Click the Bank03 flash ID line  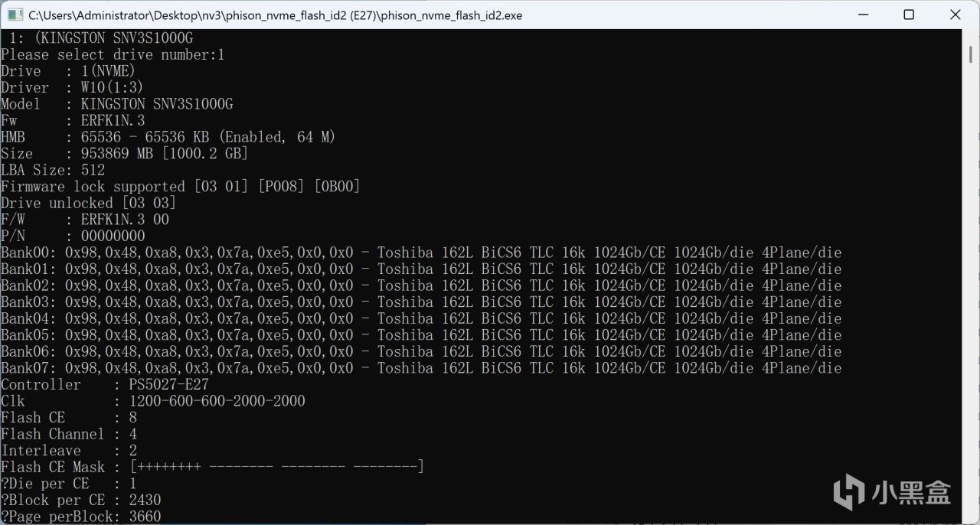[x=421, y=302]
